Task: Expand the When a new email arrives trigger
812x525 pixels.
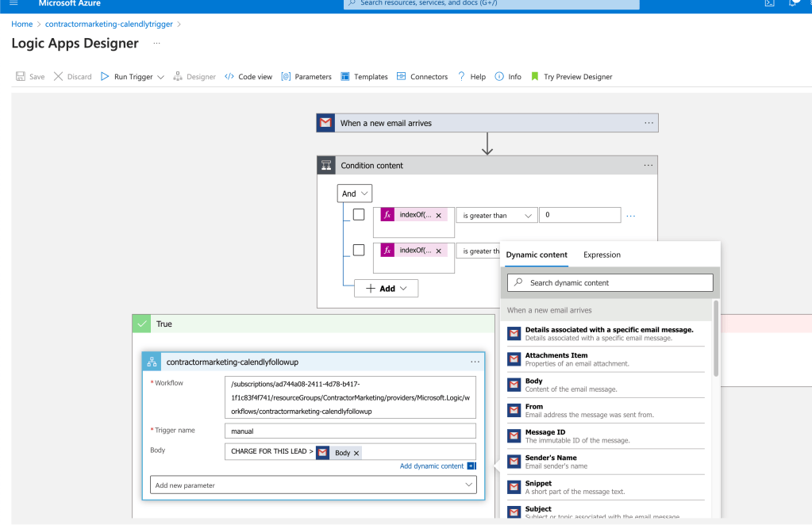Action: pyautogui.click(x=487, y=123)
